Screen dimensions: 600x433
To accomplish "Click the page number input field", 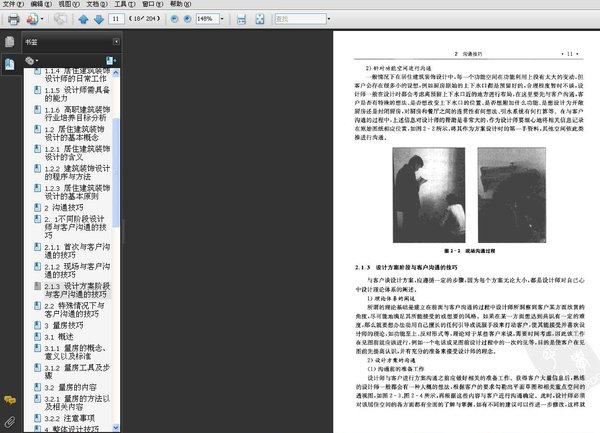I will (119, 19).
